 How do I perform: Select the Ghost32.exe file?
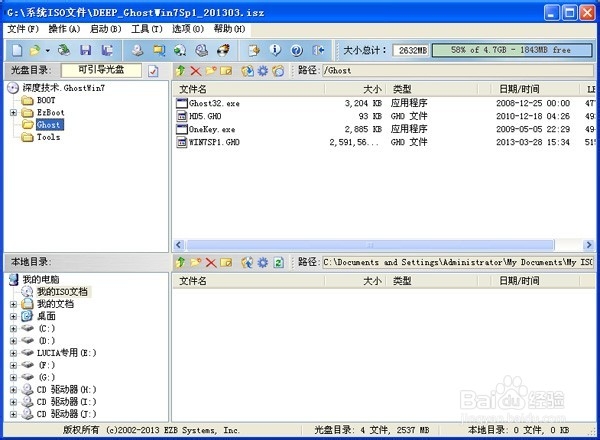click(x=214, y=103)
